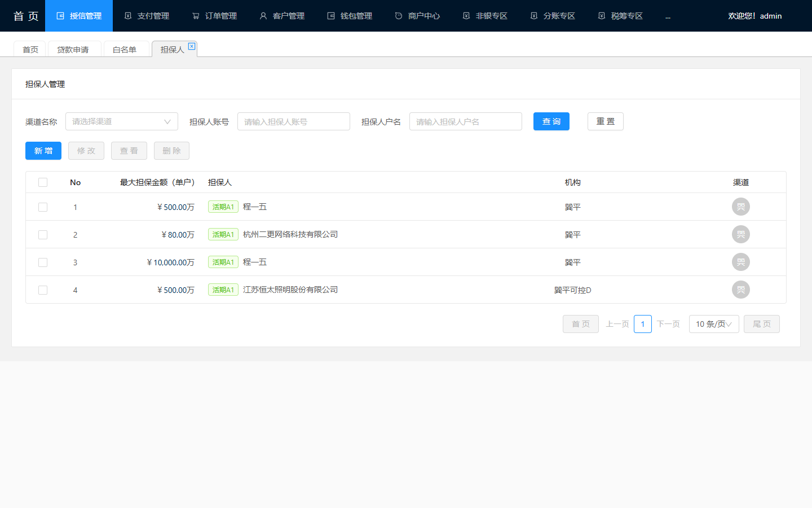Toggle the select-all header checkbox
The height and width of the screenshot is (508, 812).
(43, 182)
